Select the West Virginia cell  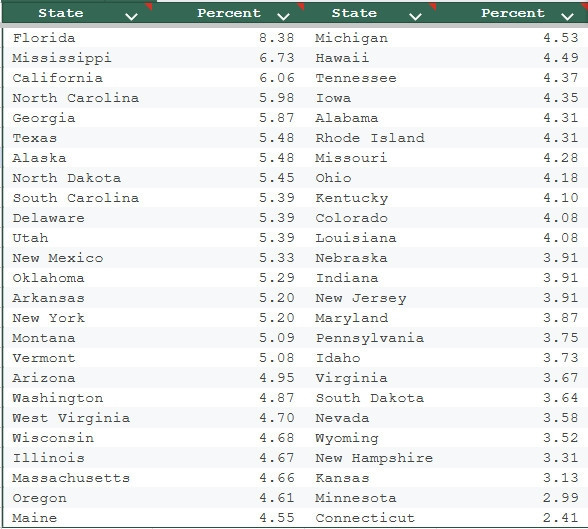click(x=78, y=418)
